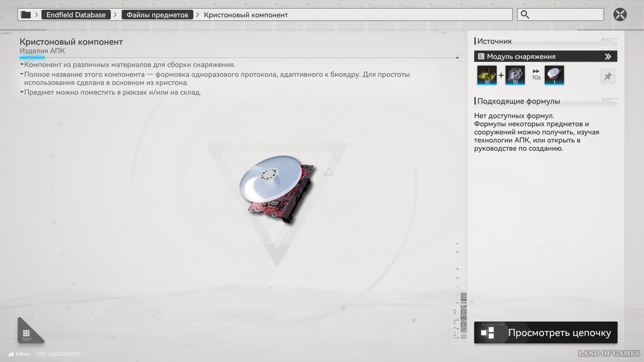Viewport: 644px width, 362px height.
Task: Click the chevron after the Endfield Database breadcrumb
Action: [x=115, y=15]
